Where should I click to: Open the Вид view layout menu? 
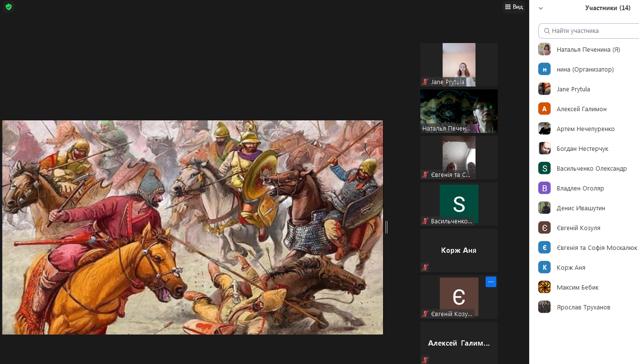[x=514, y=7]
